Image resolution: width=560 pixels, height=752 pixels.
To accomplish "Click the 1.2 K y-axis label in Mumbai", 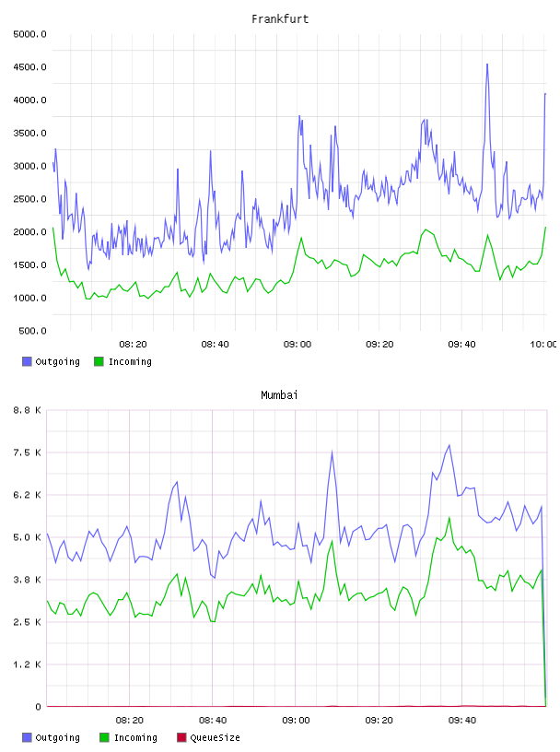I will click(27, 664).
